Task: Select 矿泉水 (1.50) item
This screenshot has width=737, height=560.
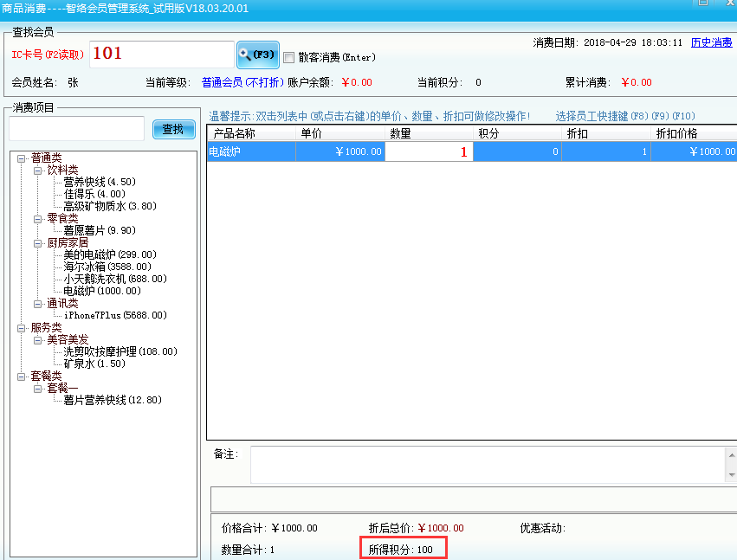Action: tap(94, 364)
